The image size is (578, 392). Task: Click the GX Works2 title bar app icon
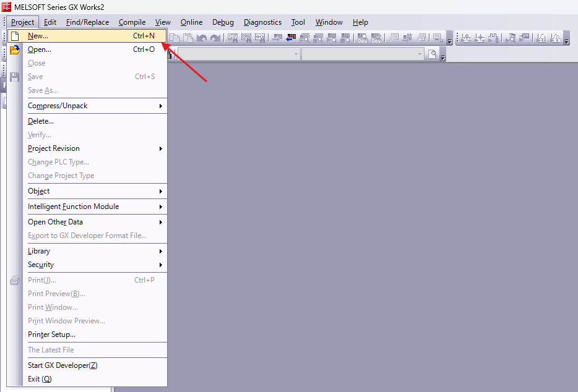coord(7,6)
